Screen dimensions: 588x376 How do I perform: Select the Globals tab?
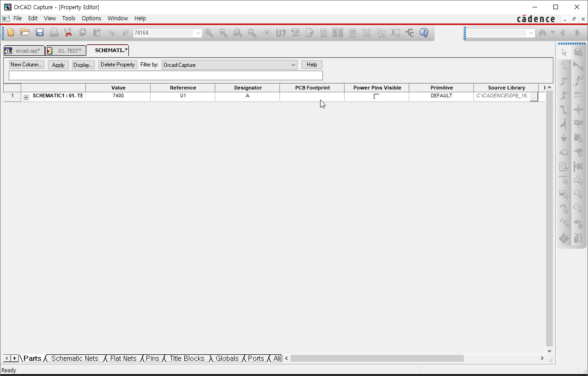pos(227,358)
